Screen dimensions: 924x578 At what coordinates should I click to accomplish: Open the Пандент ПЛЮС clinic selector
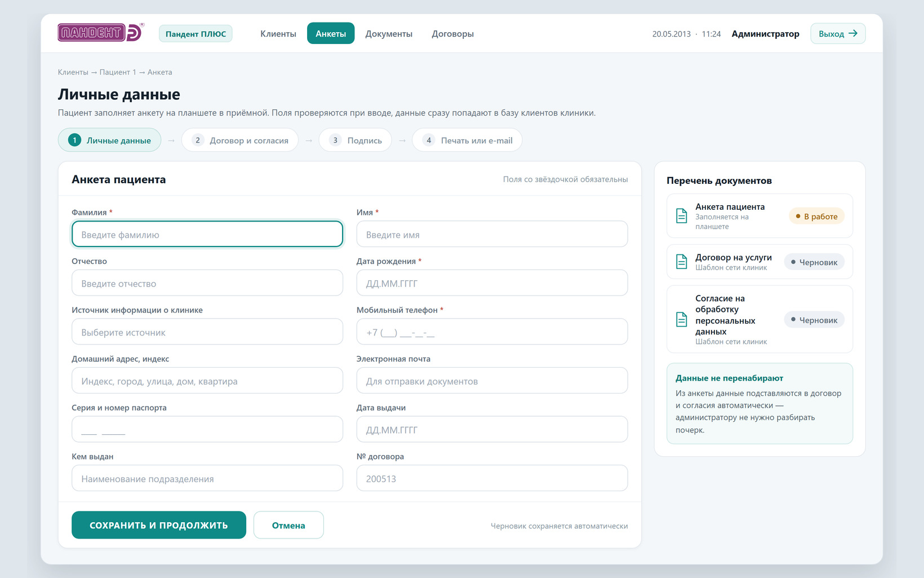coord(196,34)
